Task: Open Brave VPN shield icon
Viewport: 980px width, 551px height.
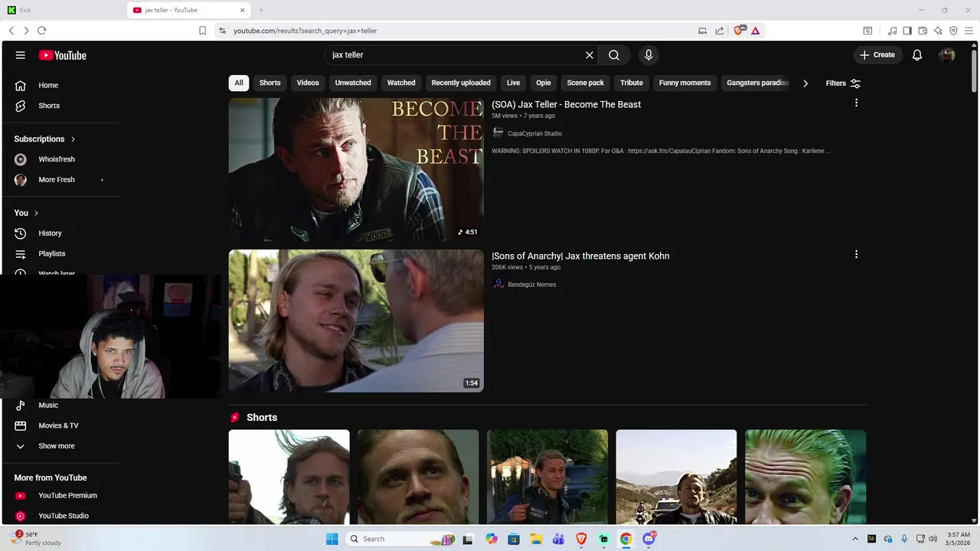Action: [x=953, y=31]
